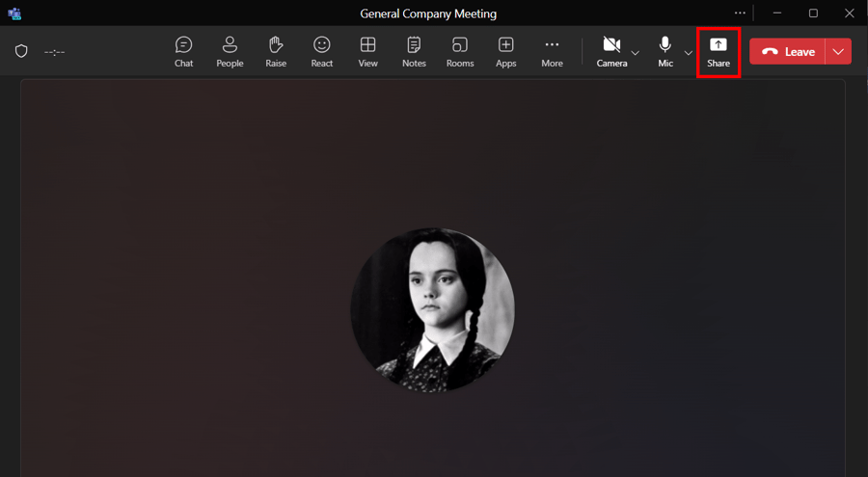The height and width of the screenshot is (477, 868).
Task: Leave the meeting with red button
Action: [x=787, y=51]
